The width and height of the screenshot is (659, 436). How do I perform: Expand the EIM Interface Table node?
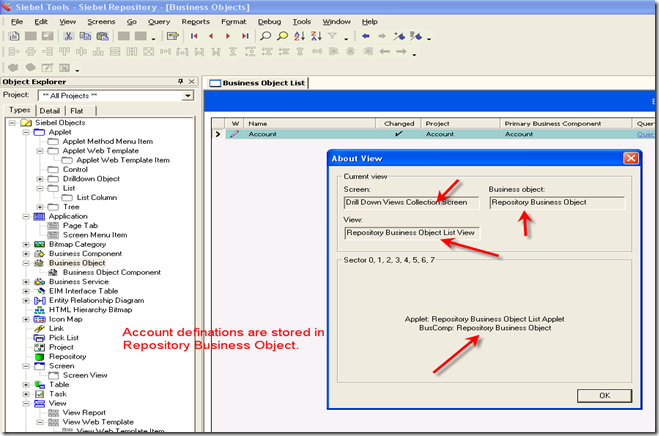pyautogui.click(x=26, y=291)
